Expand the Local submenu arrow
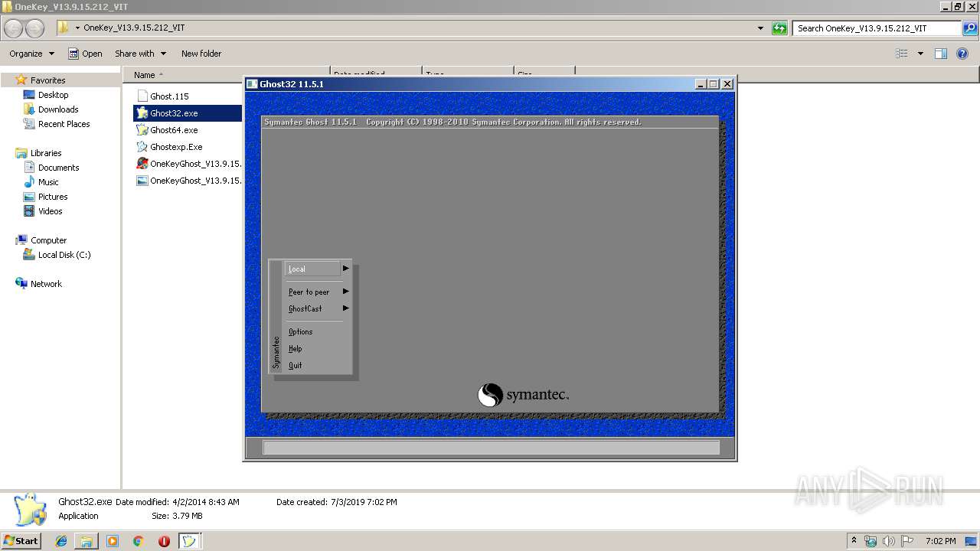Viewport: 980px width, 551px height. 346,269
